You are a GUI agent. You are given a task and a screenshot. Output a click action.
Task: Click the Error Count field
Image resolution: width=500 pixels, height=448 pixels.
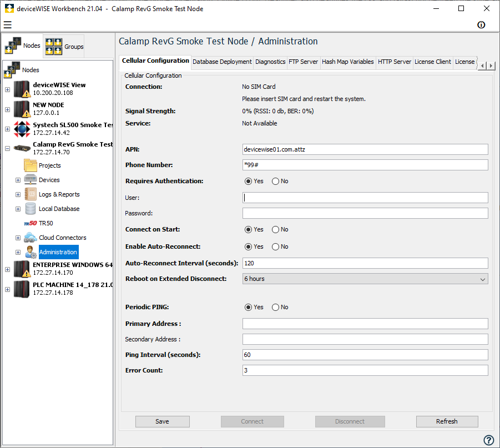tap(365, 370)
